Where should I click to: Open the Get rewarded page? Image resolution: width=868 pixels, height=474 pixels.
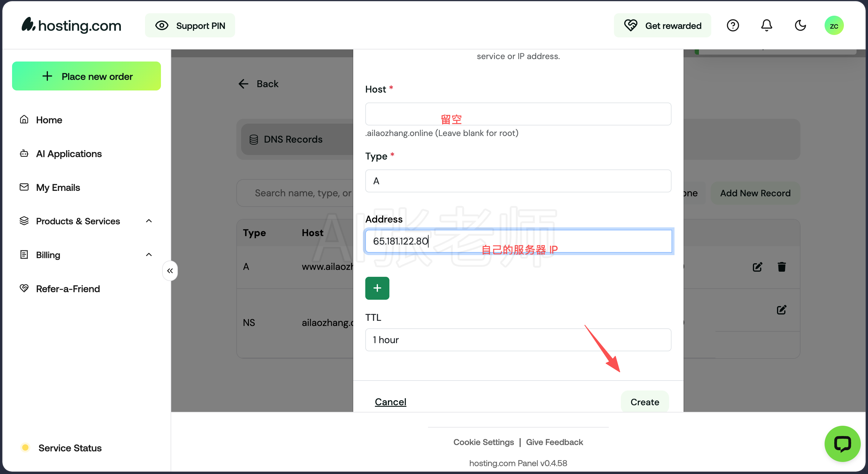pyautogui.click(x=662, y=26)
